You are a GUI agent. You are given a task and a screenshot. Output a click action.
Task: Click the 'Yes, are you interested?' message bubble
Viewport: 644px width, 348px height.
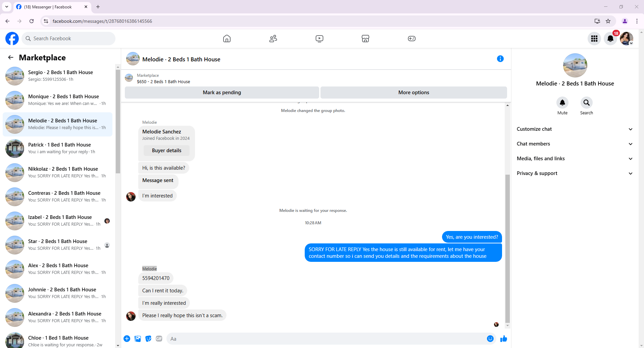click(x=472, y=237)
